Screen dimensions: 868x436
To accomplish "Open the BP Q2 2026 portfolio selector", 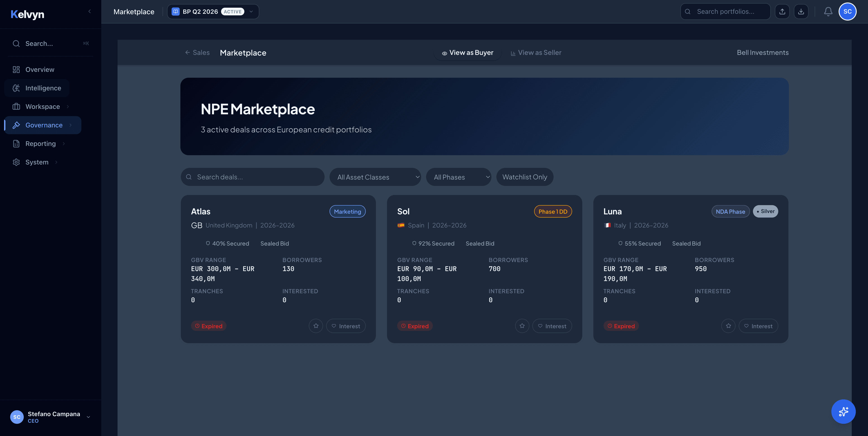I will point(213,12).
